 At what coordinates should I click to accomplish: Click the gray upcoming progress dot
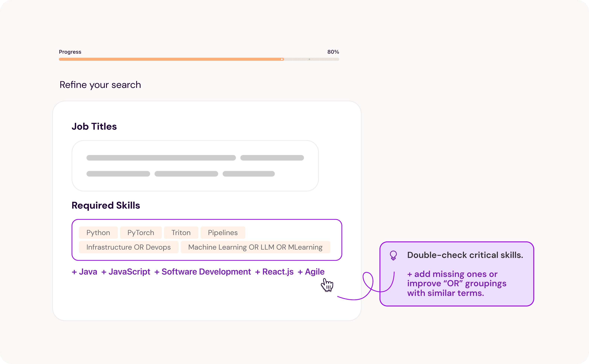click(x=309, y=59)
